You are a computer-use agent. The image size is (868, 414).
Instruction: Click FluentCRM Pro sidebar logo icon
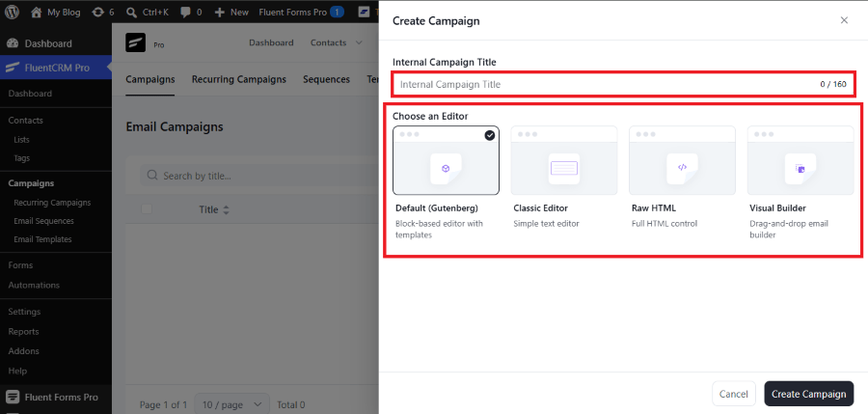pos(13,68)
